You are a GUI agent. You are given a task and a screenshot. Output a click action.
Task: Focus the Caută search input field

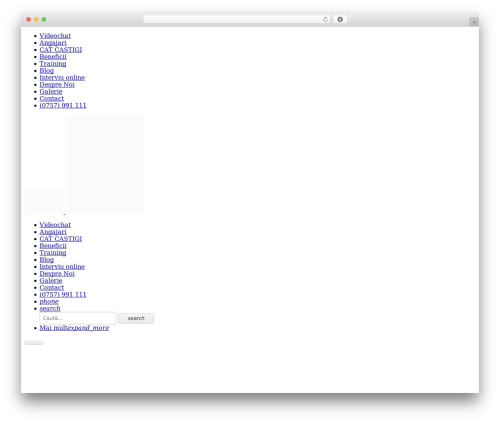click(78, 318)
